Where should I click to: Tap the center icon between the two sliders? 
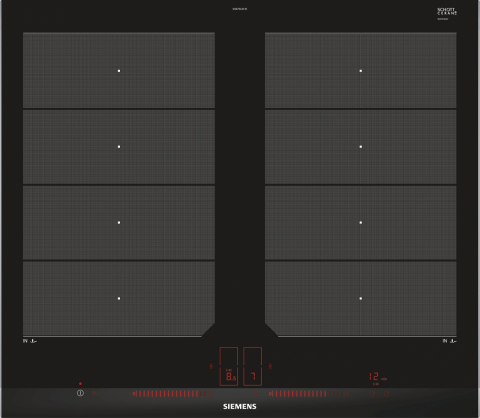[x=255, y=394]
